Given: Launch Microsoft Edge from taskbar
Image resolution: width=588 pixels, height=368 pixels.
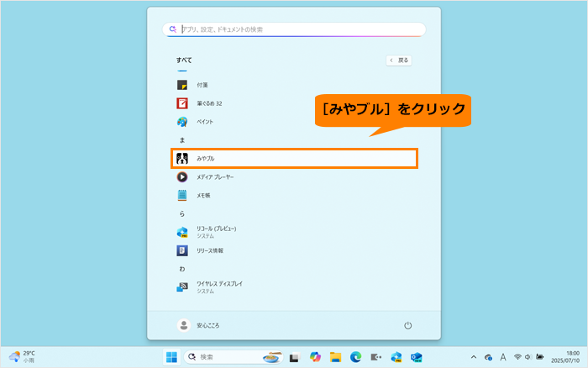Looking at the screenshot, I should click(355, 357).
